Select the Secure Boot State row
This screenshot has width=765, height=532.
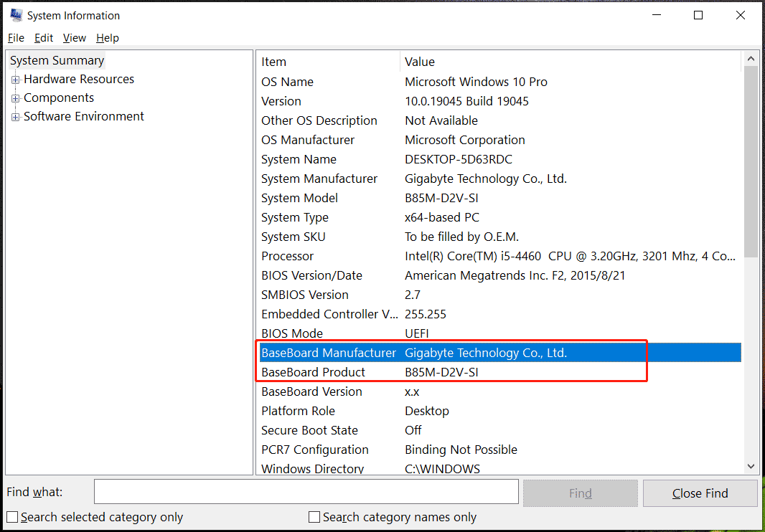point(499,430)
